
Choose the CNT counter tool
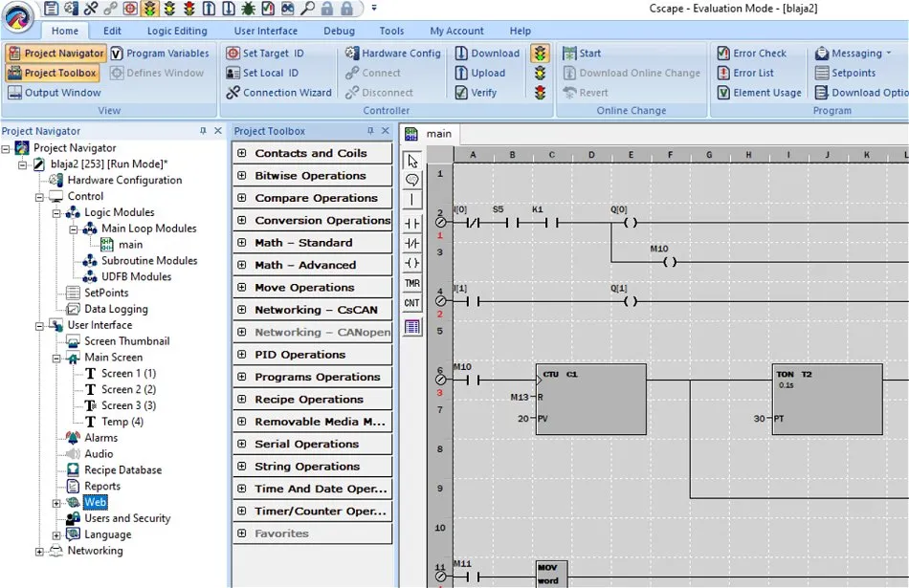pos(412,303)
